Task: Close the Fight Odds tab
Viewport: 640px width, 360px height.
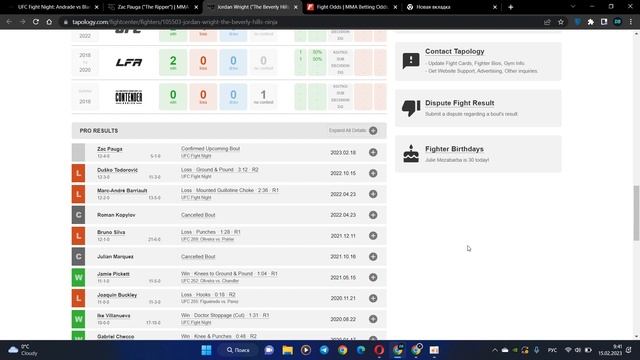Action: coord(395,7)
